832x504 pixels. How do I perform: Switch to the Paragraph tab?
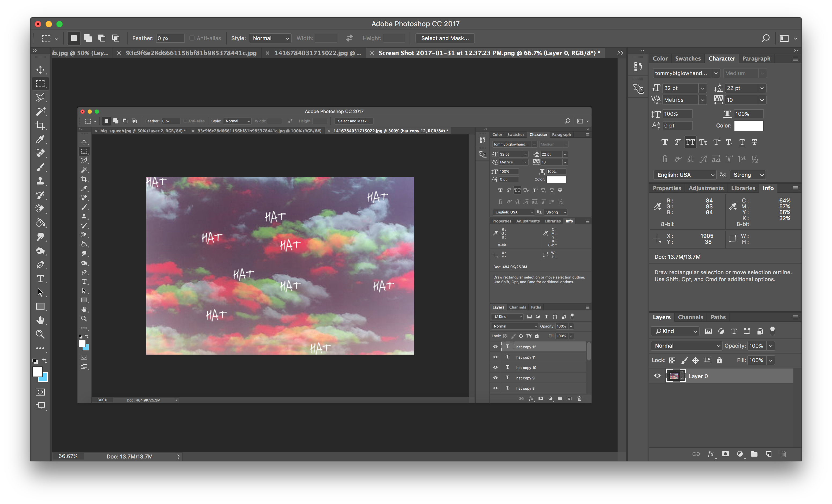(x=756, y=58)
